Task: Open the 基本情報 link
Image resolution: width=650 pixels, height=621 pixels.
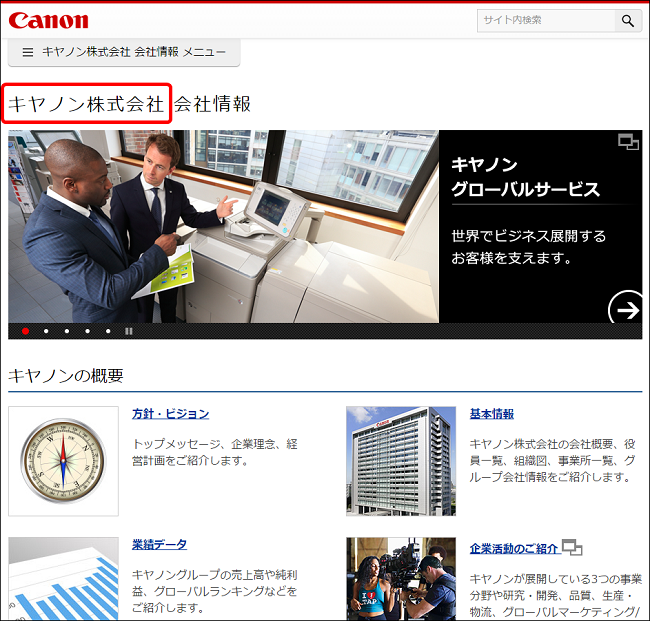Action: pos(492,414)
